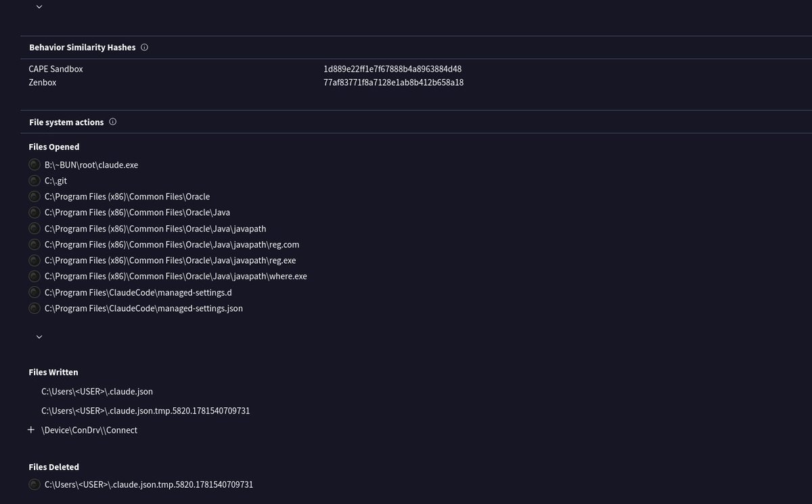Select the javapath\where.exe path text
The image size is (812, 504).
click(x=176, y=276)
